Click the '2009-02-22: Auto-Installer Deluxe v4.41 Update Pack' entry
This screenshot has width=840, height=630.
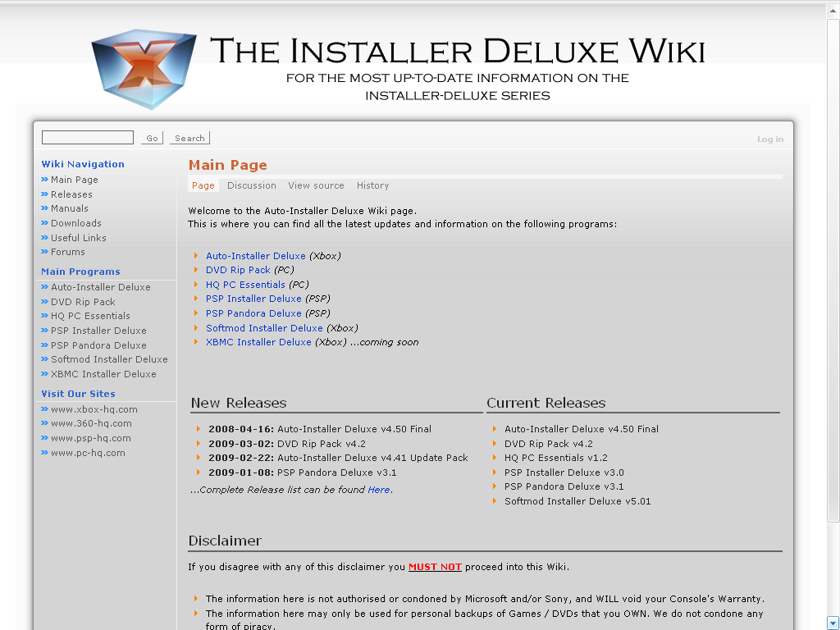tap(338, 458)
